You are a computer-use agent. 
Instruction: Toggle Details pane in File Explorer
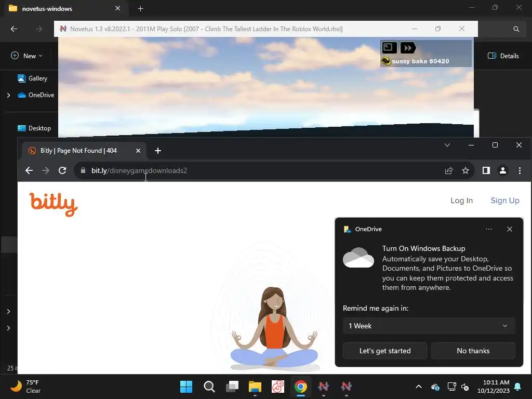tap(503, 56)
